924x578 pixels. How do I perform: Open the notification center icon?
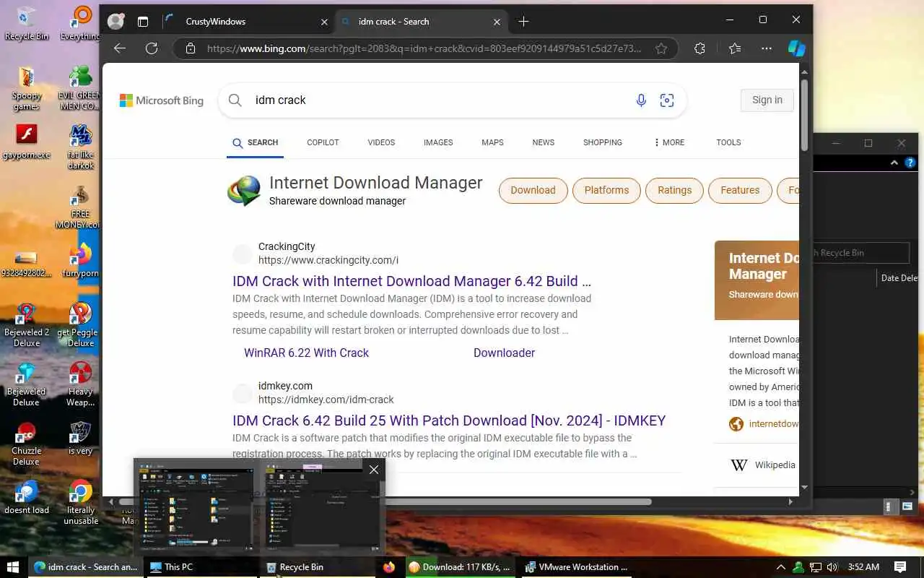[900, 567]
